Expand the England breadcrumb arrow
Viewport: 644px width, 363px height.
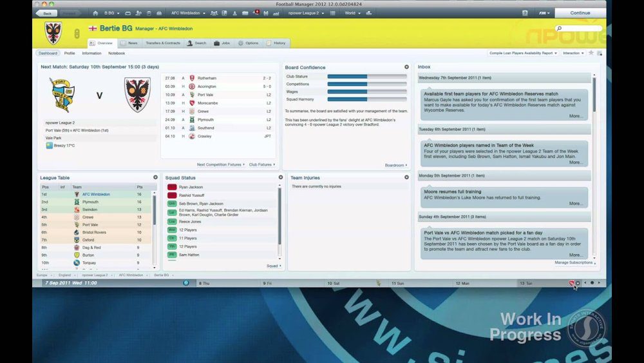(75, 275)
